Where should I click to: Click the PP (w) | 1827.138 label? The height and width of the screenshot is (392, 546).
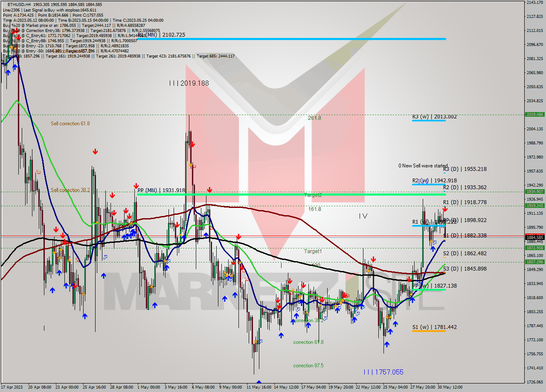434,286
